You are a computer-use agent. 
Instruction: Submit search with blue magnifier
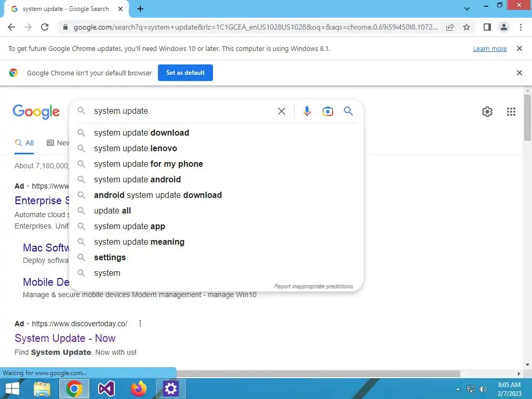click(x=348, y=111)
